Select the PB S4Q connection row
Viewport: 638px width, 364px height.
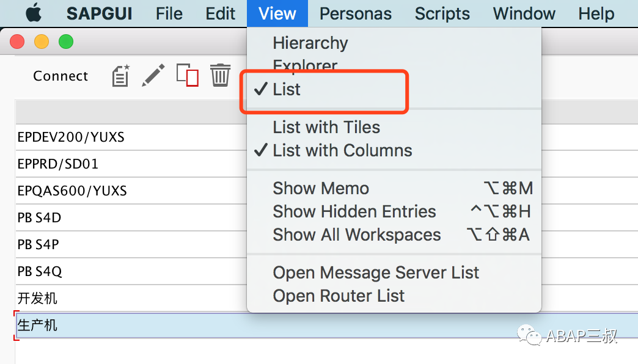pos(131,271)
